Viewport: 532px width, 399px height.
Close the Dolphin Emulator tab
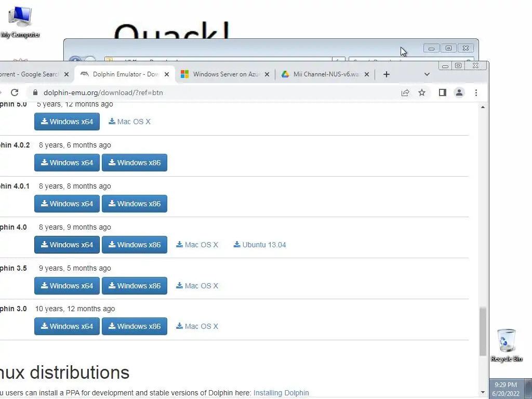click(167, 74)
